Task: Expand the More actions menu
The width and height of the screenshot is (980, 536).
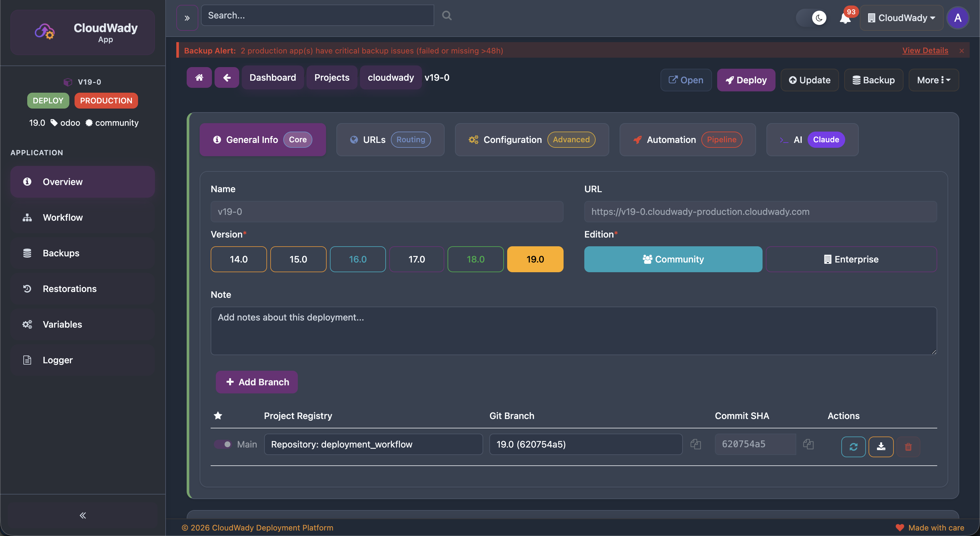Action: 934,80
